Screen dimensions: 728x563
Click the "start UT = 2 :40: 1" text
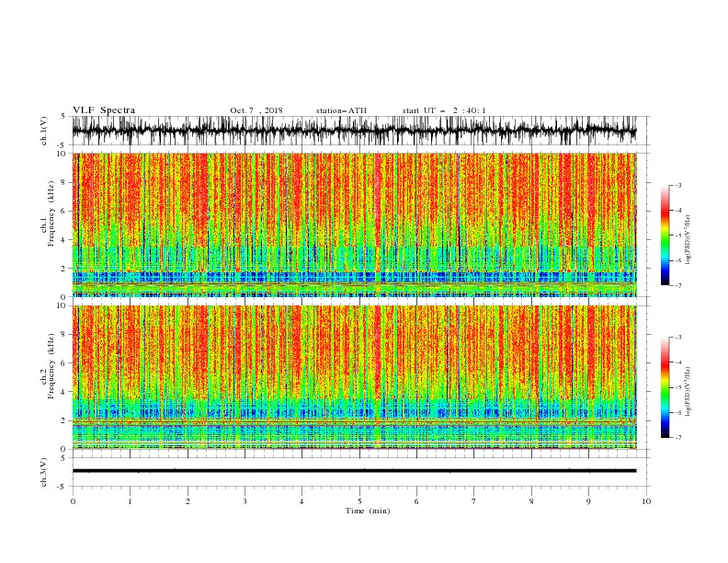tap(444, 110)
